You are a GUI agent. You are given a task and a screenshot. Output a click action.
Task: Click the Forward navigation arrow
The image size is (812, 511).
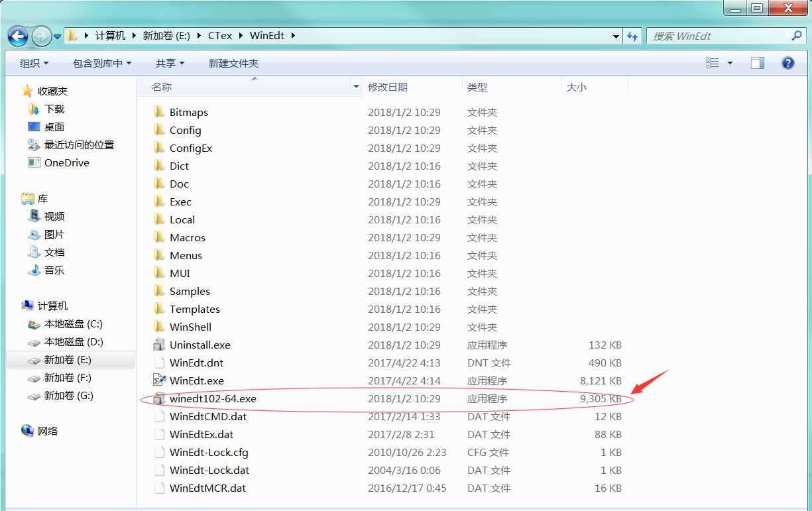41,36
